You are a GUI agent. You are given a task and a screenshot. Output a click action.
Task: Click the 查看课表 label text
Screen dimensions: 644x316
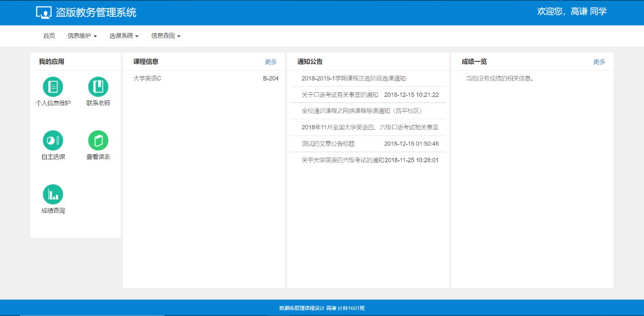(99, 157)
